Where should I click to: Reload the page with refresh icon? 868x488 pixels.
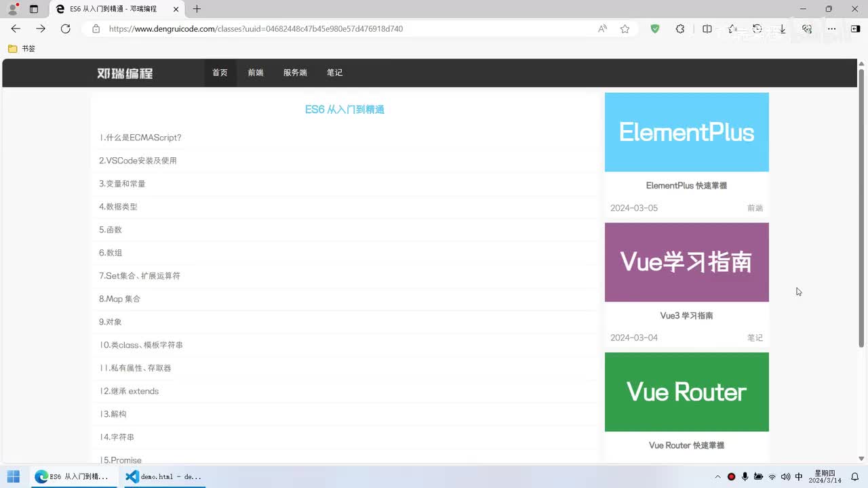(x=65, y=28)
